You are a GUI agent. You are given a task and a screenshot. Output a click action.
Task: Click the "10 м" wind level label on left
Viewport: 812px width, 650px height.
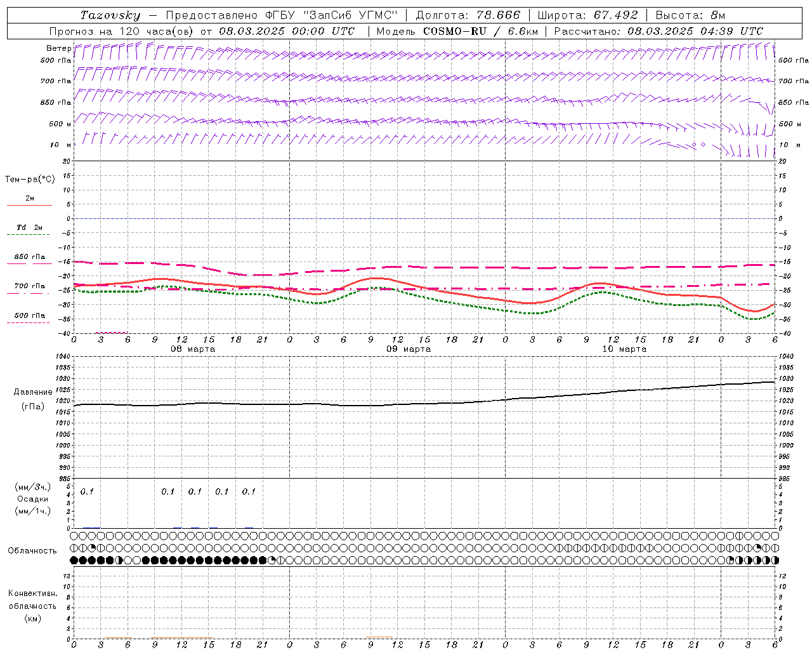[x=60, y=145]
